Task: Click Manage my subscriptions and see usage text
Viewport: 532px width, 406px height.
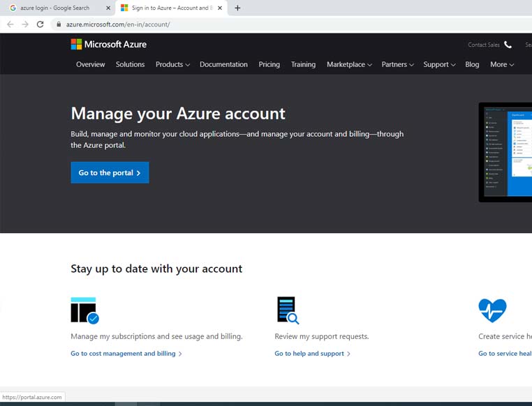Action: click(157, 336)
